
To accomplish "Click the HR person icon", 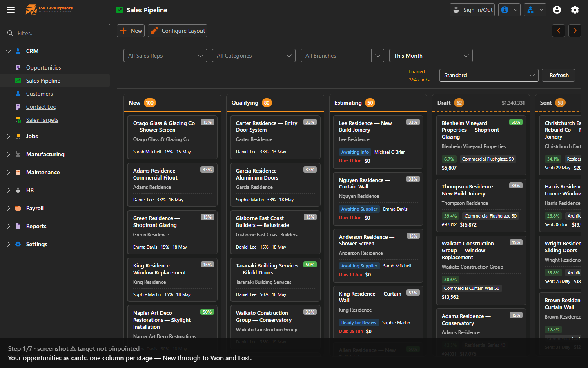I will 18,190.
